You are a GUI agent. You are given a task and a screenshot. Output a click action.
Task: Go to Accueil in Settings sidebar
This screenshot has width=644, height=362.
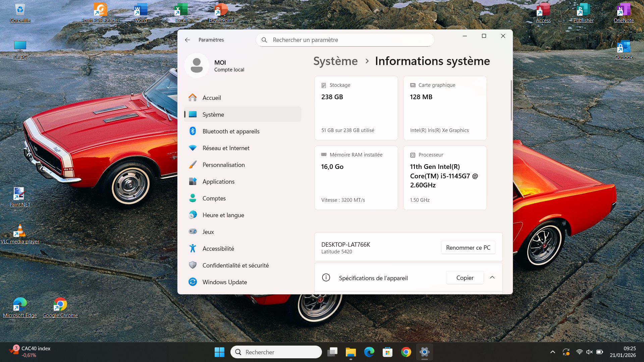click(243, 98)
